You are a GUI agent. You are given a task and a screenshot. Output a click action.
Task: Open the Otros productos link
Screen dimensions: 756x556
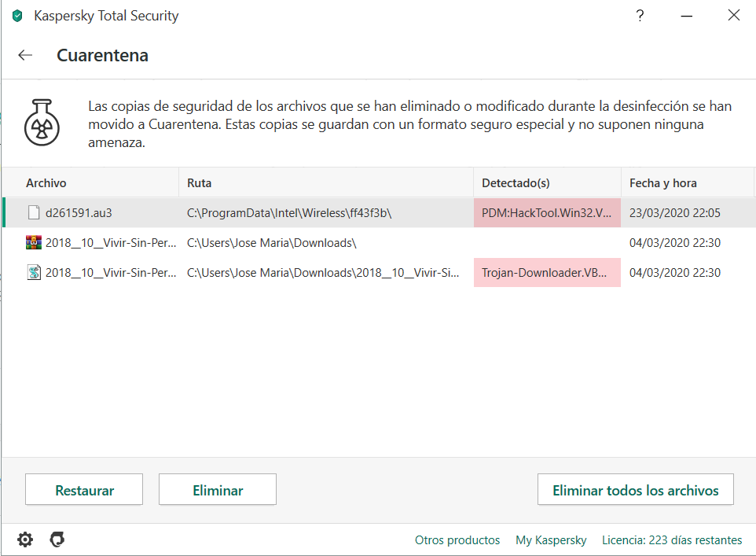tap(457, 540)
